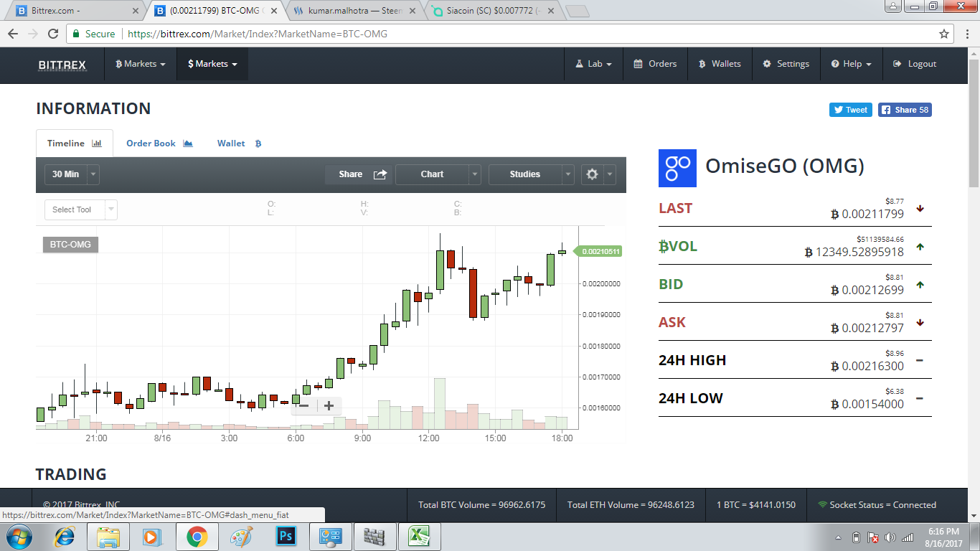This screenshot has width=980, height=551.
Task: Open the Select Tool dropdown
Action: pos(80,209)
